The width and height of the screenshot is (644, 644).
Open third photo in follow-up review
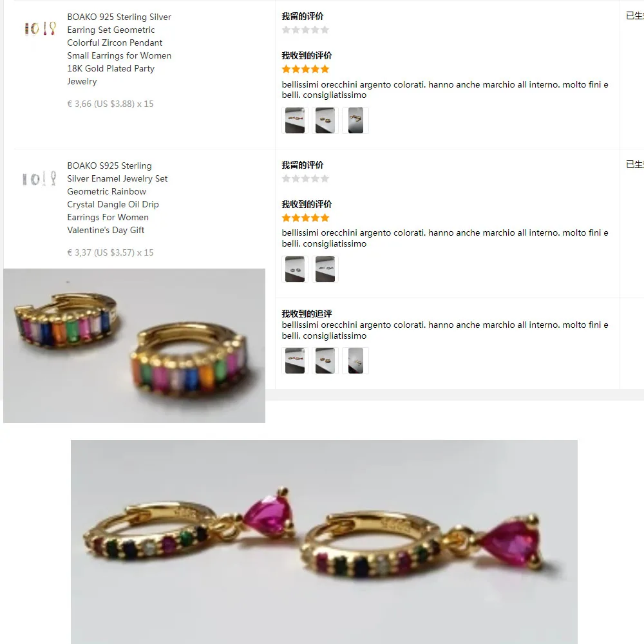tap(355, 361)
